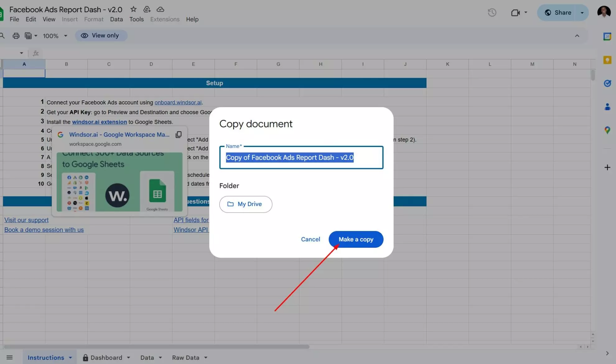Switch to the Raw Data sheet tab
Image resolution: width=616 pixels, height=364 pixels.
[186, 358]
